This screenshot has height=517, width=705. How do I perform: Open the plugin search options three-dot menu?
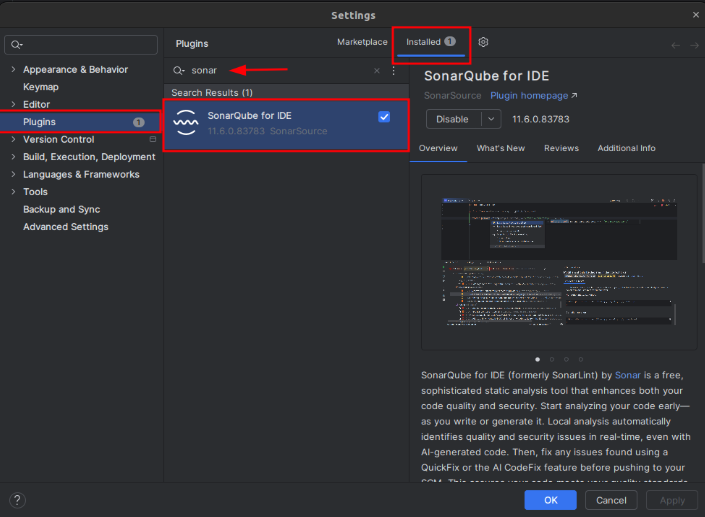click(x=393, y=71)
